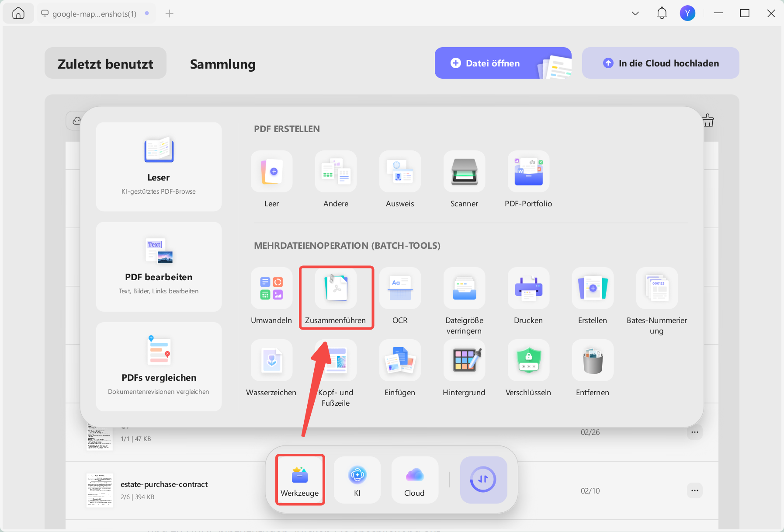Select the Drucken batch tool
This screenshot has width=784, height=532.
528,288
